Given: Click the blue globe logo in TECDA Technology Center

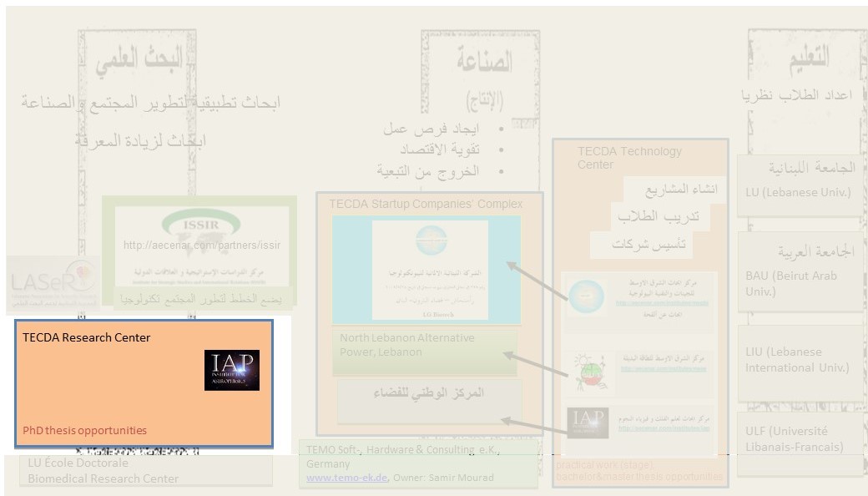Looking at the screenshot, I should click(x=586, y=297).
